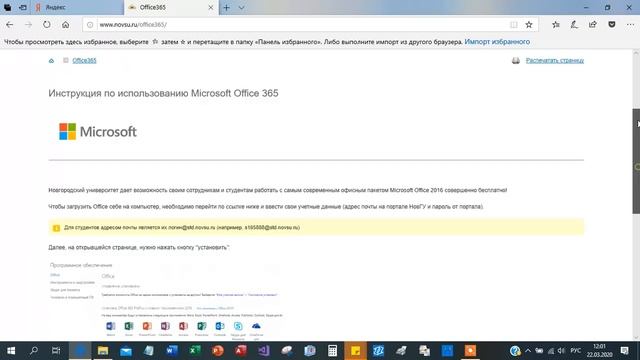Open the volume control in tray
Viewport: 640px width, 360px height.
click(x=561, y=351)
